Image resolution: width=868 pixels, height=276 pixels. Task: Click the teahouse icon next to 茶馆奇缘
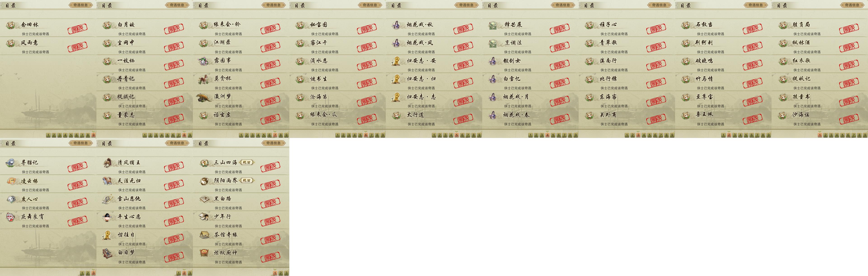[x=204, y=235]
